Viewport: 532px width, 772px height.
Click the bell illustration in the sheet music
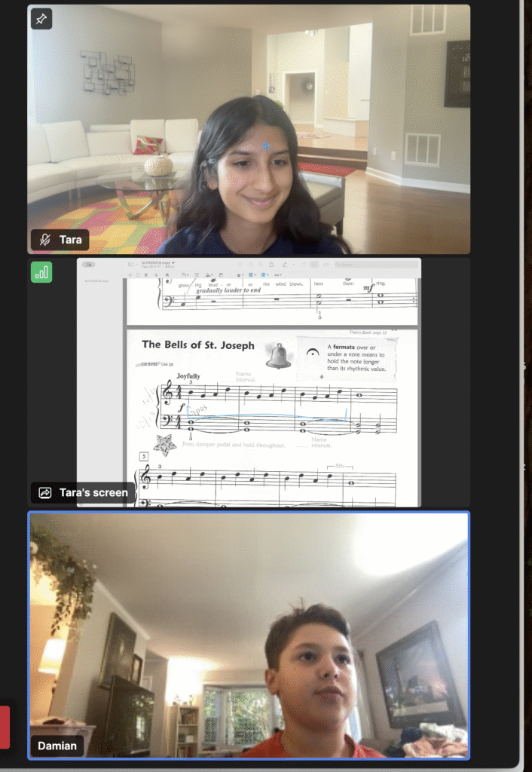278,355
